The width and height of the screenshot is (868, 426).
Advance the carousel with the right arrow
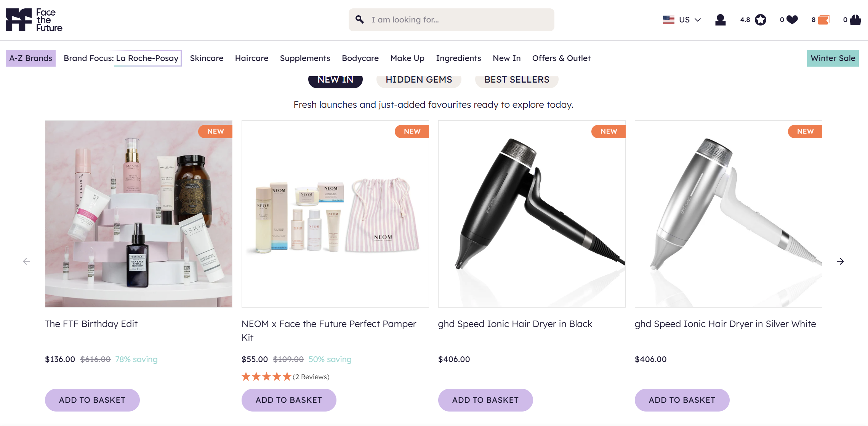click(841, 261)
